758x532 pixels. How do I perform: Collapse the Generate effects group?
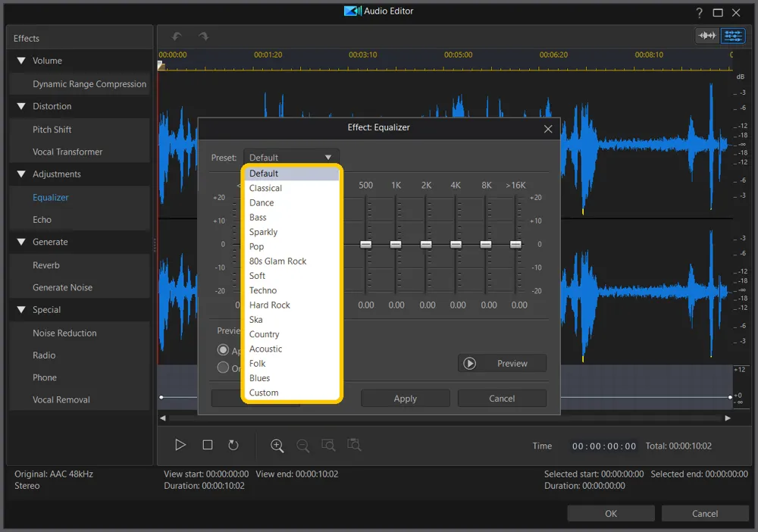click(x=21, y=242)
